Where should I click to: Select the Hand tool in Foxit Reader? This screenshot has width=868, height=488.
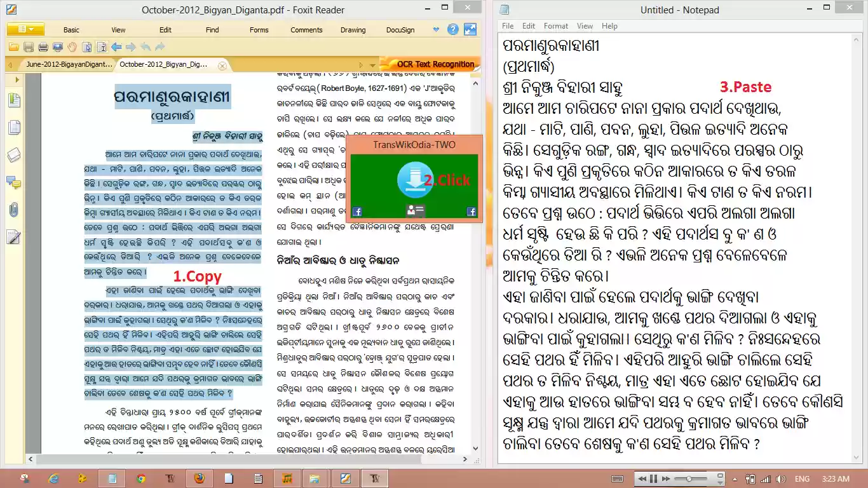tap(72, 47)
